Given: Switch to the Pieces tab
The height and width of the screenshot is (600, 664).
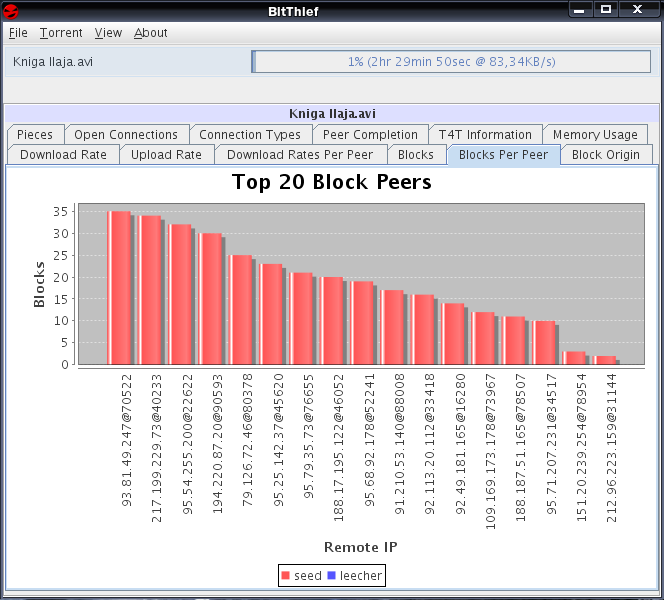Looking at the screenshot, I should (x=35, y=135).
